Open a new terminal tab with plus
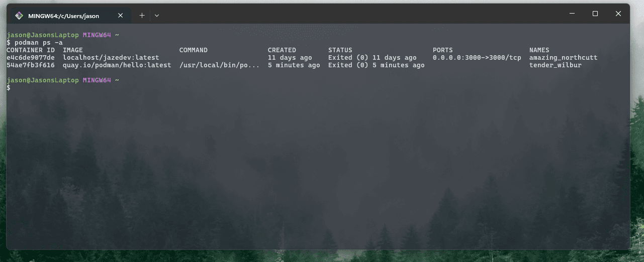 (x=142, y=16)
